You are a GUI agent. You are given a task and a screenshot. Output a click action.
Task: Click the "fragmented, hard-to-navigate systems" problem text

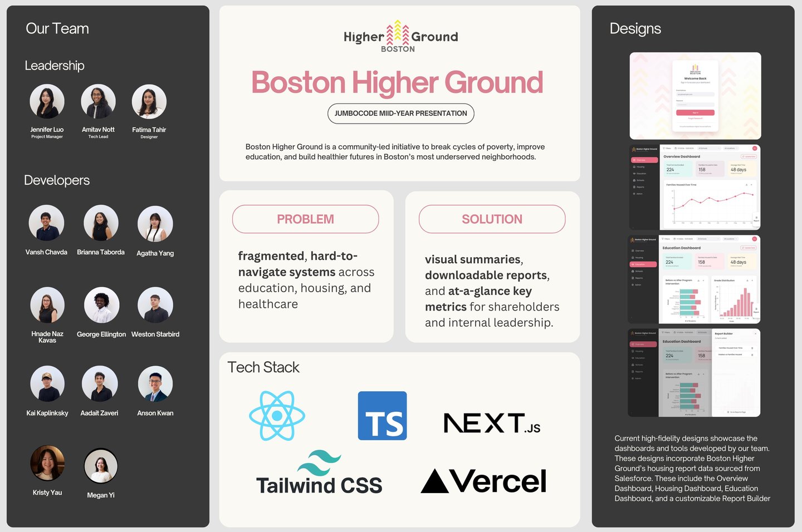[306, 280]
